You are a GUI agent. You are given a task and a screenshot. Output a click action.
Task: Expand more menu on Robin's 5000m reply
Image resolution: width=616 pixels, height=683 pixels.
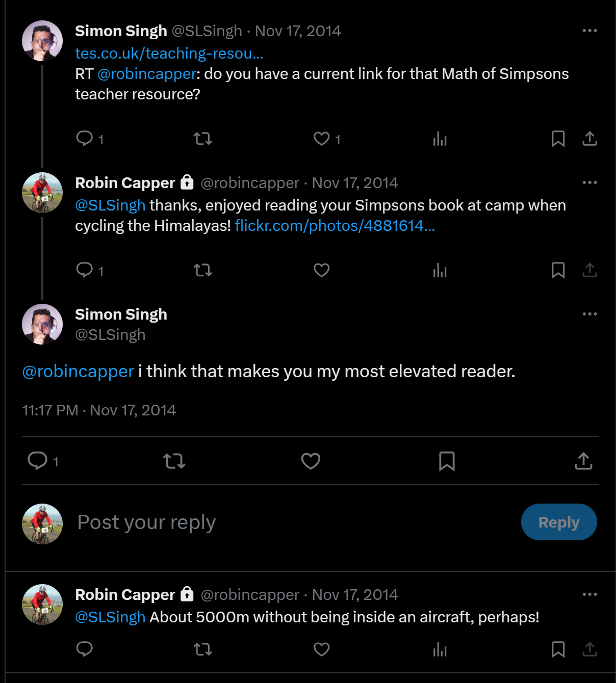pos(589,594)
